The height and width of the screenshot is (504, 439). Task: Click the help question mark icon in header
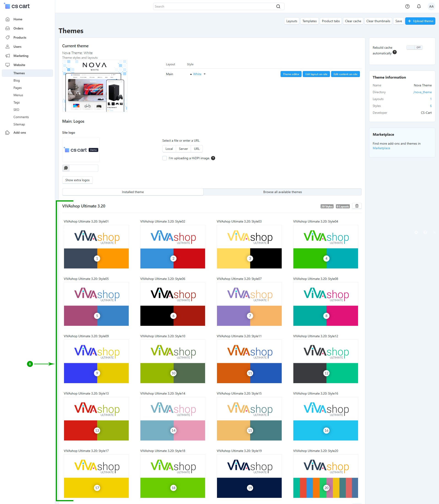click(x=407, y=7)
